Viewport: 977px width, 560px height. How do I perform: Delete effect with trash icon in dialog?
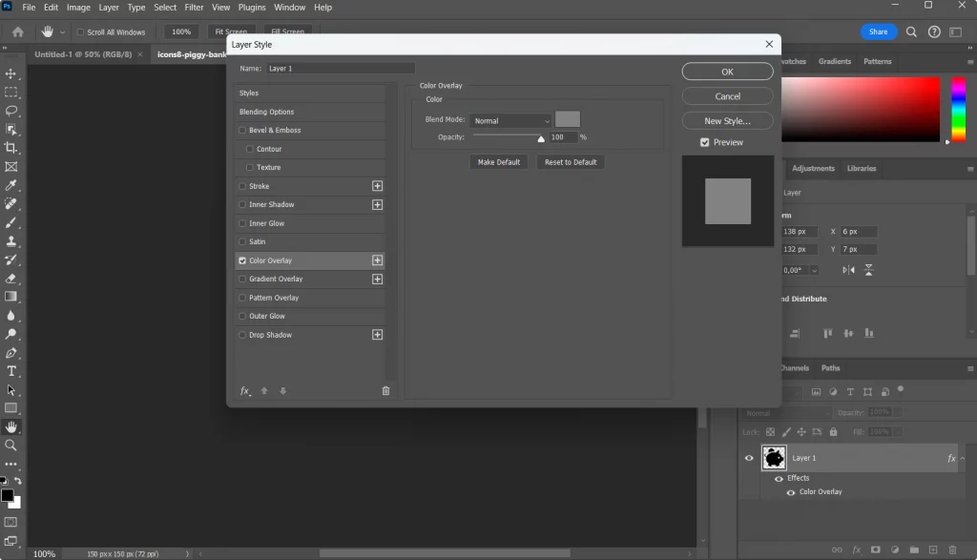tap(385, 390)
